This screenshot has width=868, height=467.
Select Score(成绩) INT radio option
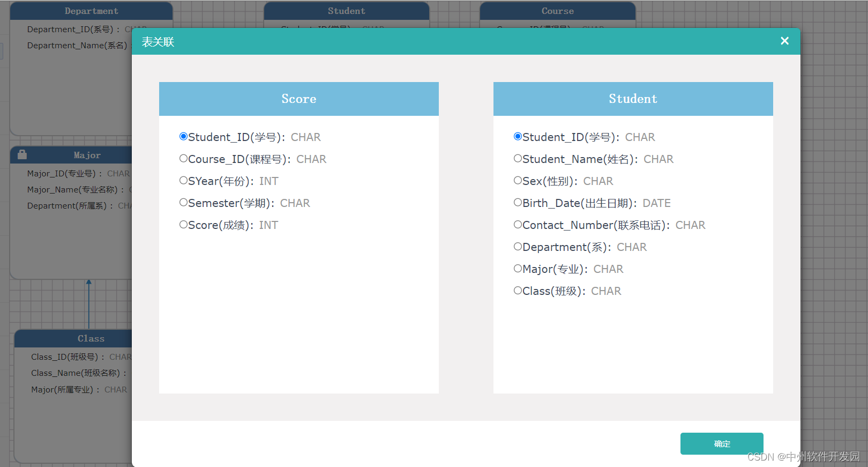coord(183,224)
